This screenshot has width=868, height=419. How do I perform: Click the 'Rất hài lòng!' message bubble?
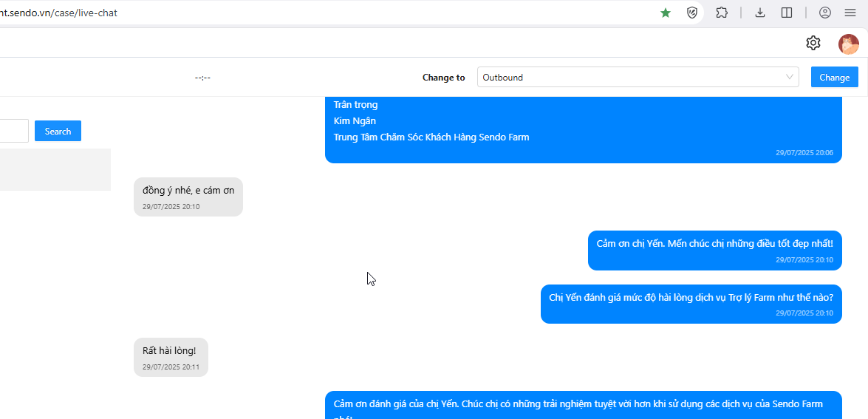coord(171,357)
